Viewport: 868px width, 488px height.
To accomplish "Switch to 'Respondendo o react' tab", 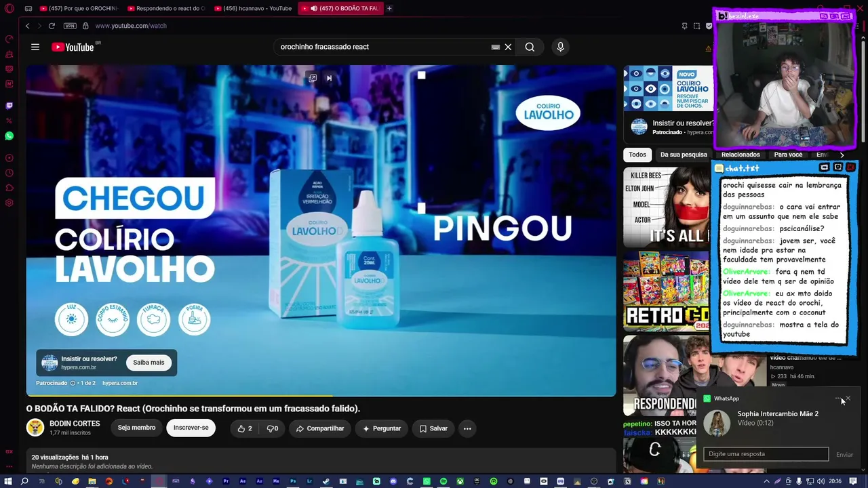I will (x=165, y=8).
